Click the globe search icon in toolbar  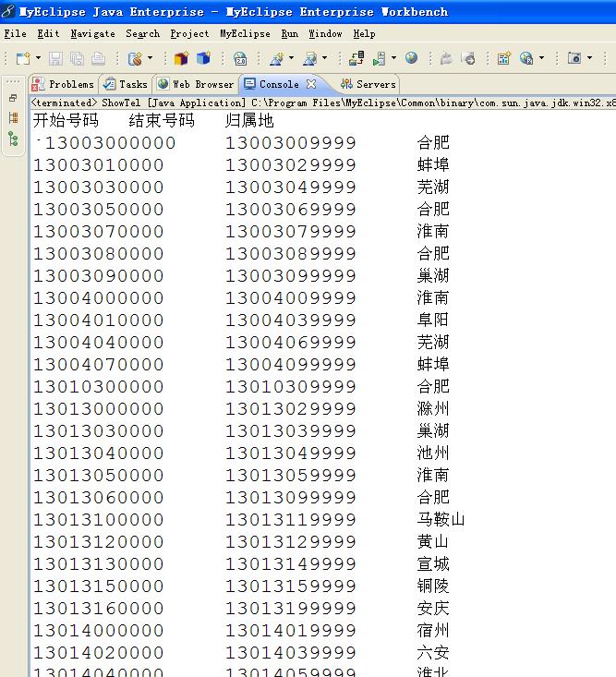point(526,58)
